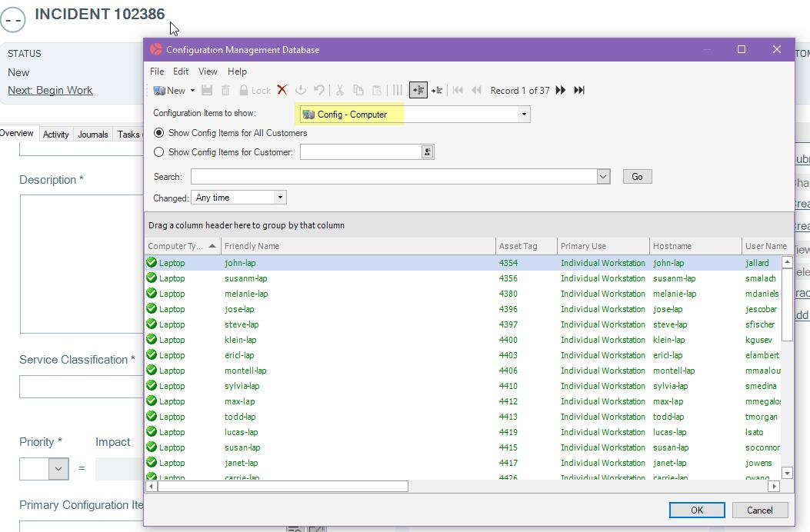This screenshot has height=532, width=810.
Task: Click the red X delete icon in toolbar
Action: pos(282,90)
